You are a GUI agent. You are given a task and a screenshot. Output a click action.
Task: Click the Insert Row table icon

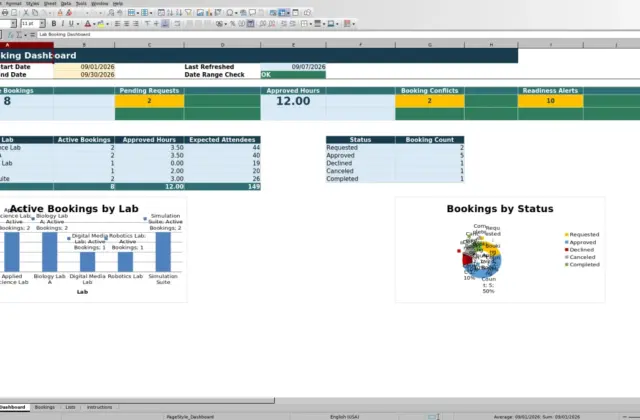131,13
